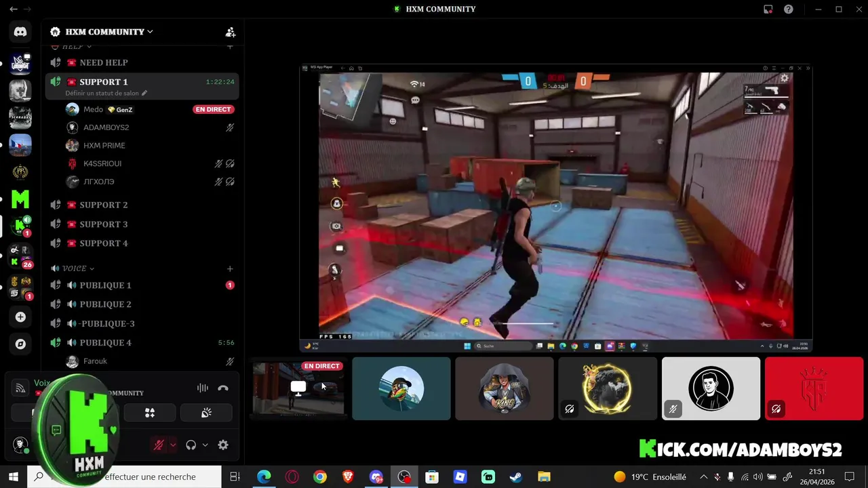
Task: Open the Discord inbox icon in title bar
Action: pos(768,9)
